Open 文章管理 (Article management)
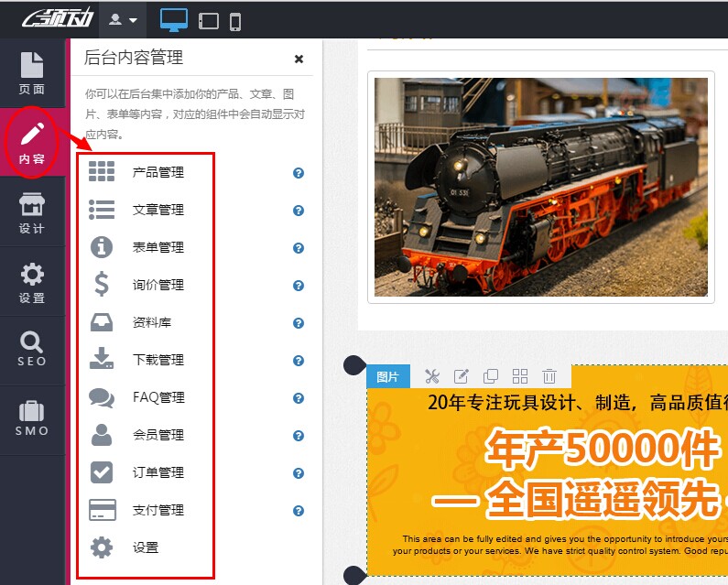 [x=158, y=210]
